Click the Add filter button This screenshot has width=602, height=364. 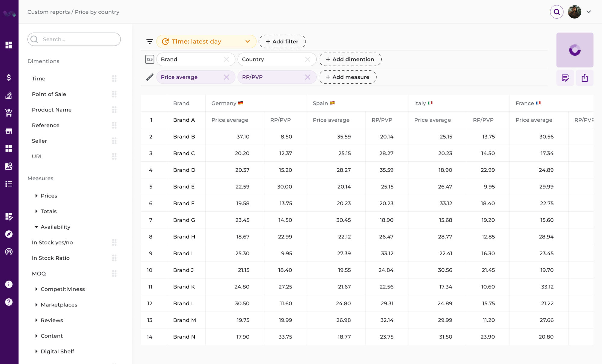[282, 42]
